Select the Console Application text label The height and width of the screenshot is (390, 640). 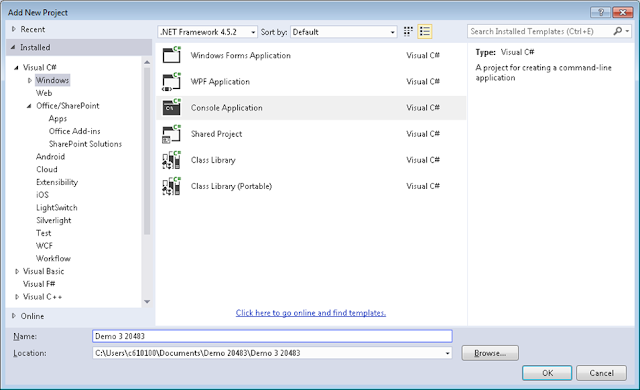(x=227, y=108)
